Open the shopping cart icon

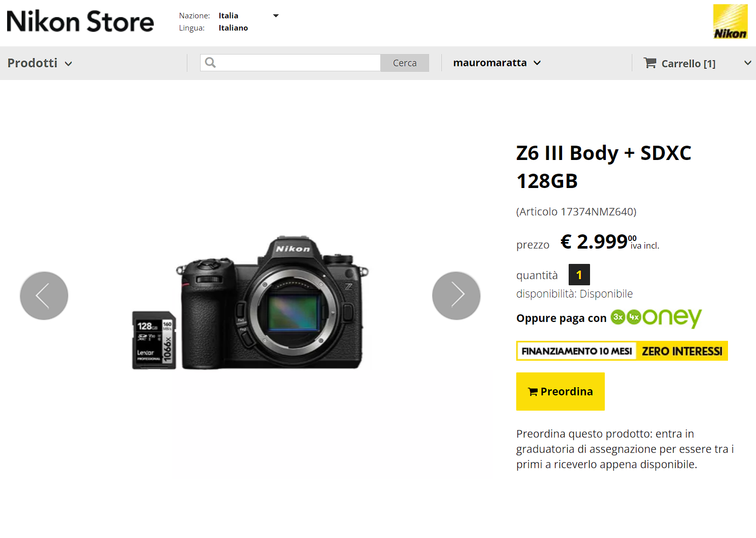tap(650, 63)
